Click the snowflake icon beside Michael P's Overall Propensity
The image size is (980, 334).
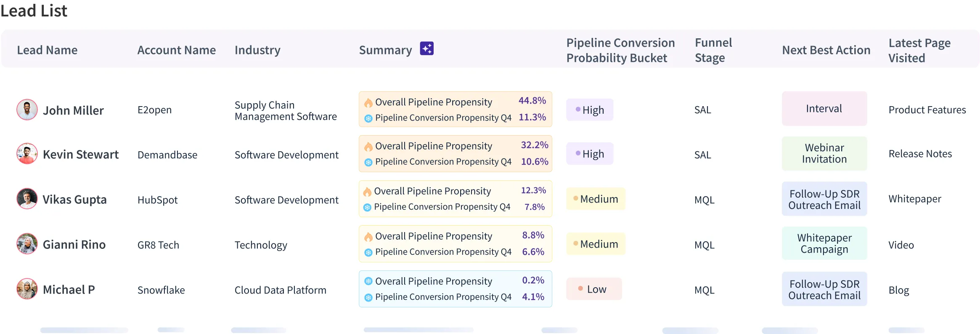[368, 281]
